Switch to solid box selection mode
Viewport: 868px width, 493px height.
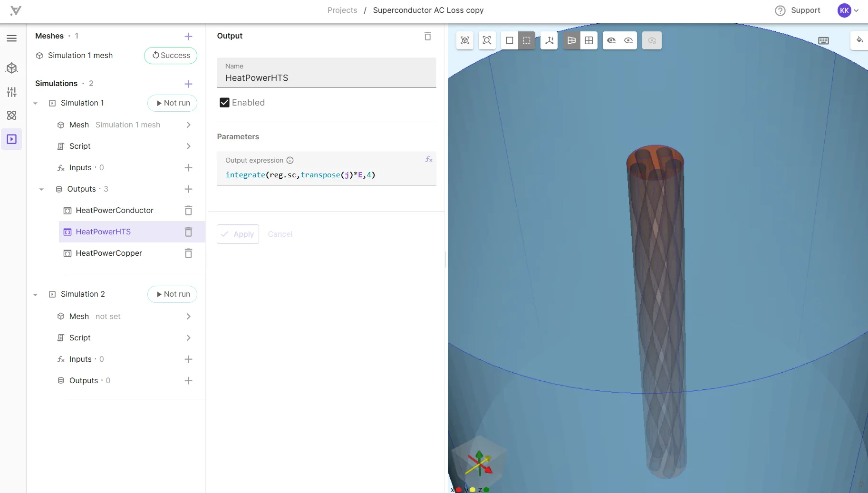point(510,40)
